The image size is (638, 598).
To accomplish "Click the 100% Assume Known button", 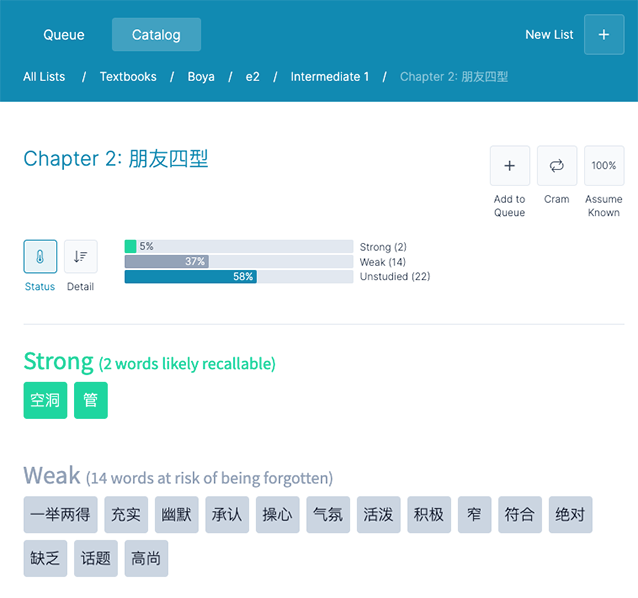I will point(604,166).
